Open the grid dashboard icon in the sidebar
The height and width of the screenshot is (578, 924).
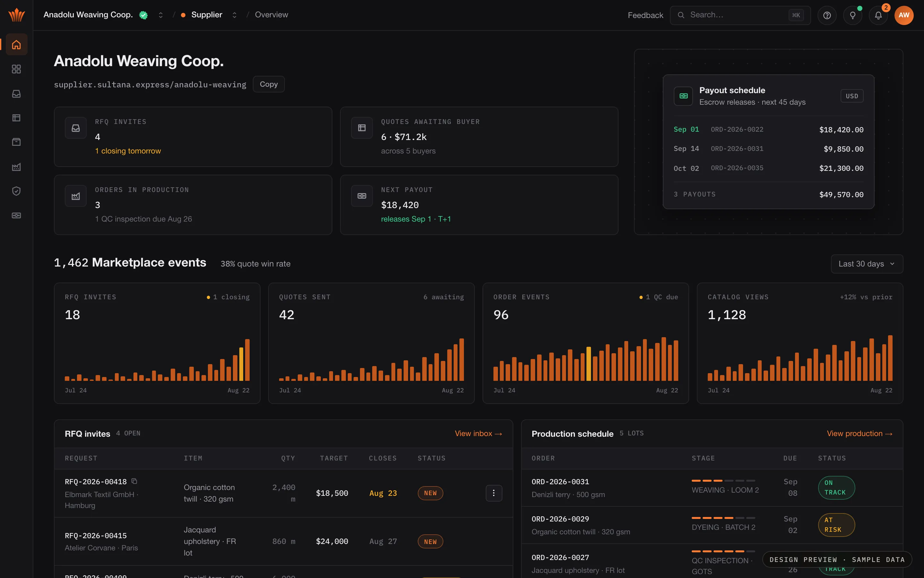(16, 69)
